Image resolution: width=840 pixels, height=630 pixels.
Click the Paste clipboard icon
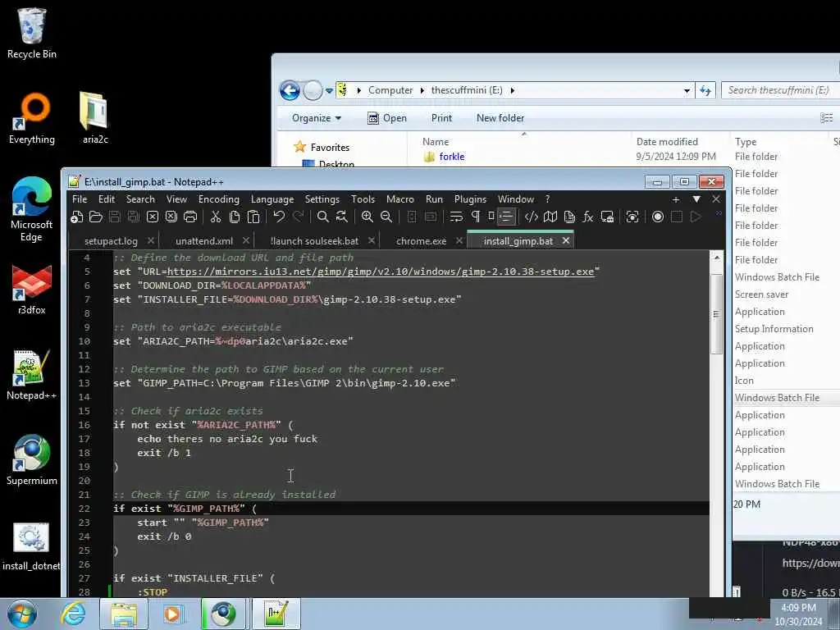tap(253, 217)
